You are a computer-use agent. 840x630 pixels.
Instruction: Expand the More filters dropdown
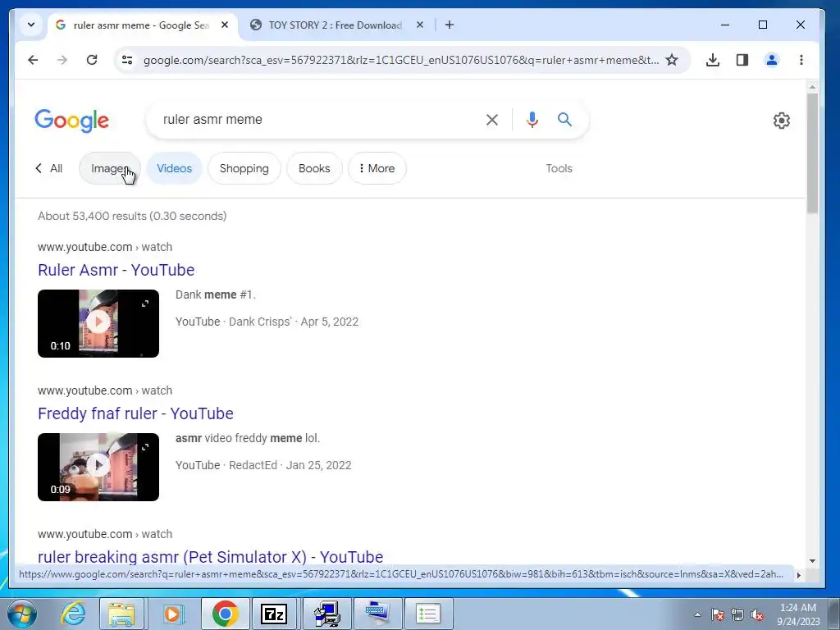tap(377, 168)
